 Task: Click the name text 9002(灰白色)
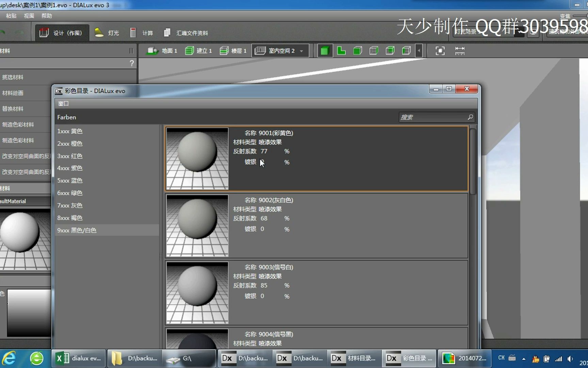276,200
